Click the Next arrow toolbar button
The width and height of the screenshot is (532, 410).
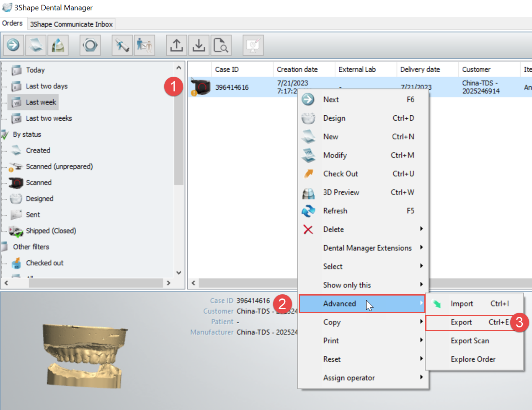click(13, 45)
